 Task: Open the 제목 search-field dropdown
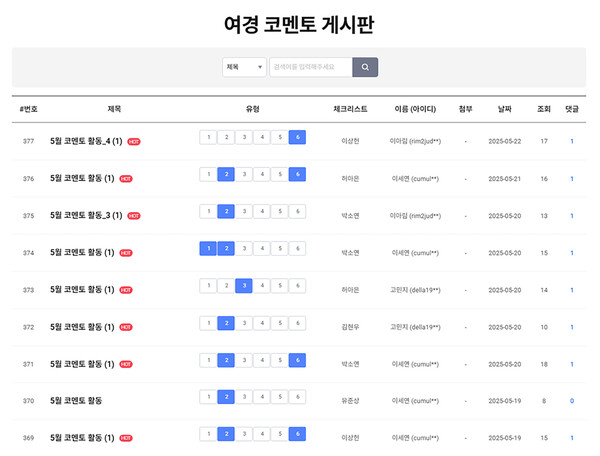(244, 67)
